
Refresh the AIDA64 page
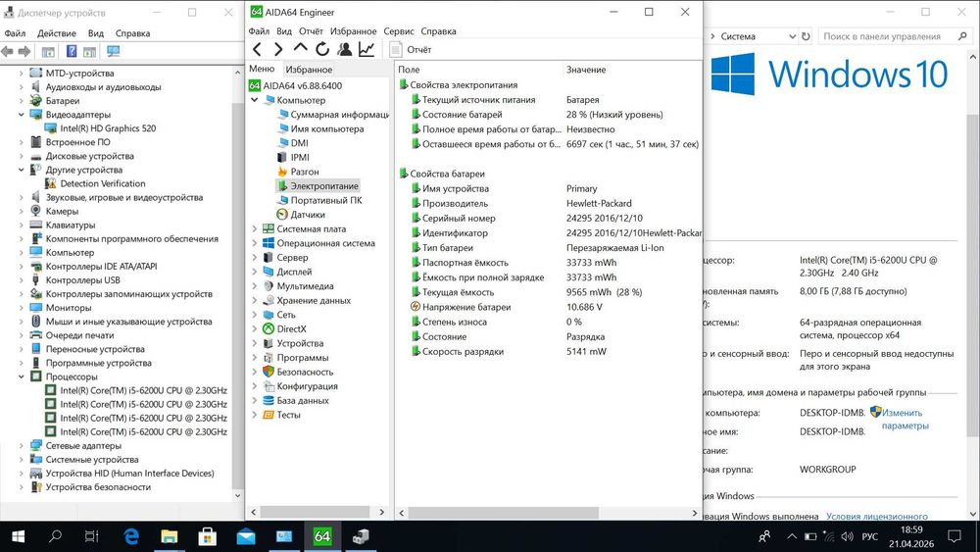322,49
